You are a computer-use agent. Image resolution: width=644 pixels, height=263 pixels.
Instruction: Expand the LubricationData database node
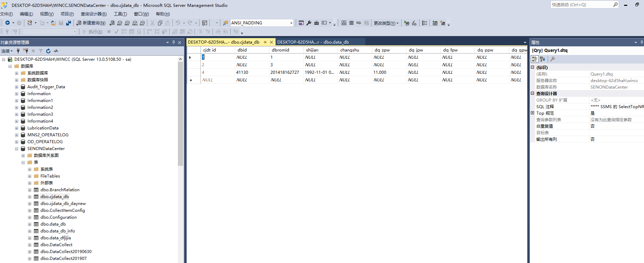[16, 128]
